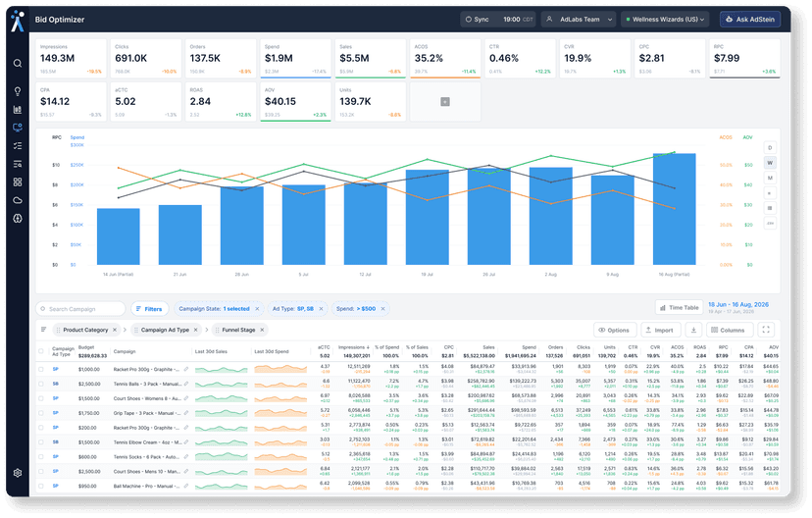Click the Last 30d Sales sparkline for Tennis Balls
812x518 pixels.
click(x=221, y=384)
